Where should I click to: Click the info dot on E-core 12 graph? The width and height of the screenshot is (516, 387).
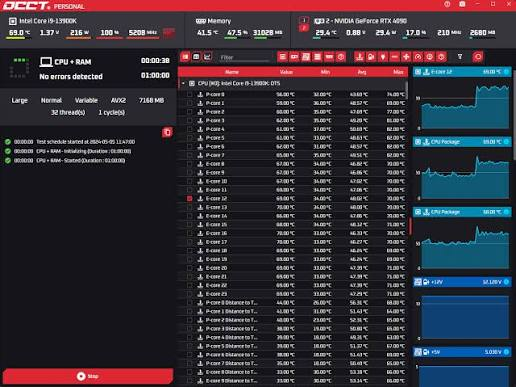tap(506, 72)
